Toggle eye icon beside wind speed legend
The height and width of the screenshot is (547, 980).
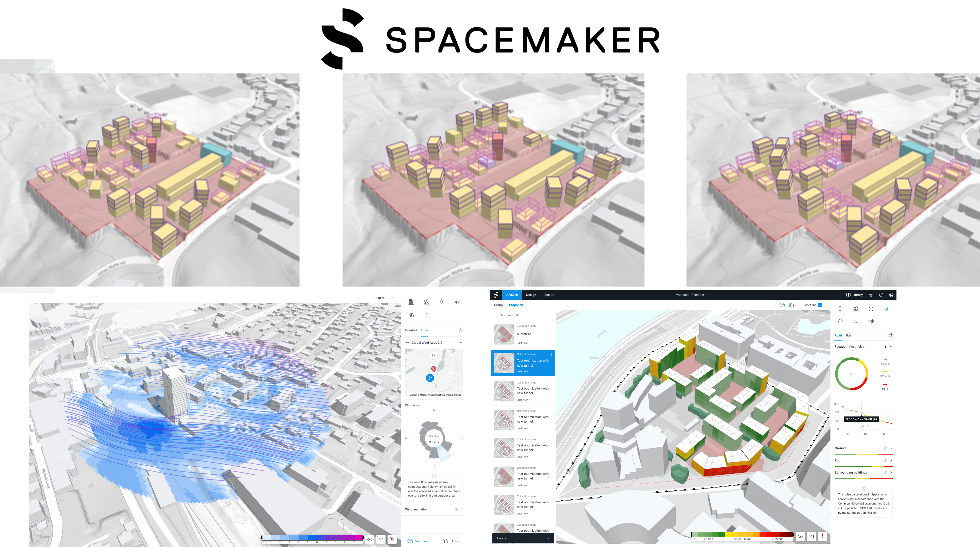click(370, 539)
